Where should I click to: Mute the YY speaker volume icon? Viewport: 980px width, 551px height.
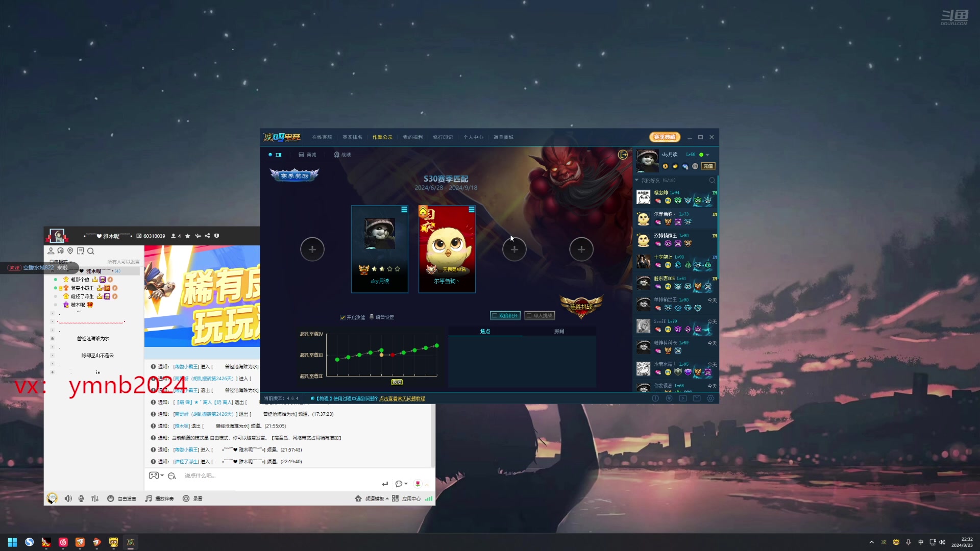click(x=68, y=498)
